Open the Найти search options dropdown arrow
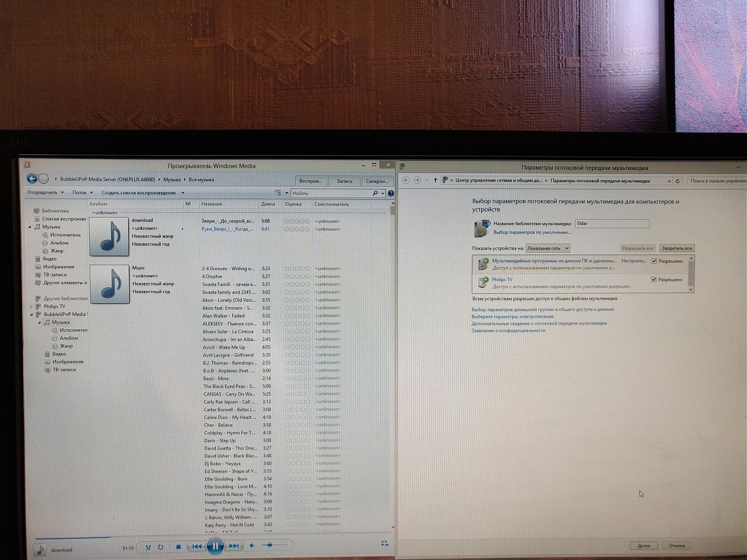 (x=383, y=193)
